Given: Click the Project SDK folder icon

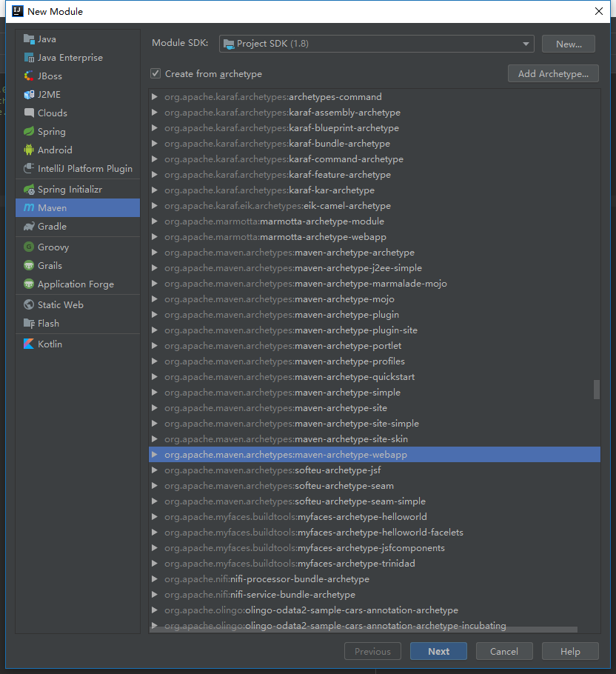Looking at the screenshot, I should click(x=229, y=44).
